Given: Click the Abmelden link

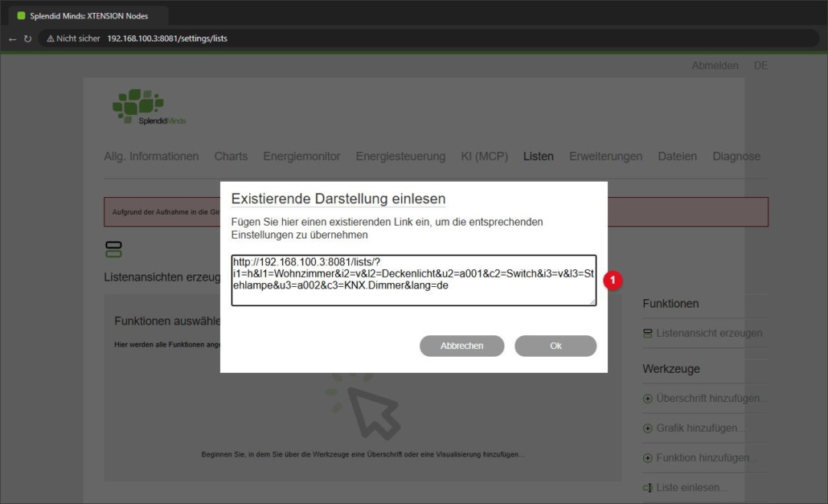Looking at the screenshot, I should (x=715, y=65).
